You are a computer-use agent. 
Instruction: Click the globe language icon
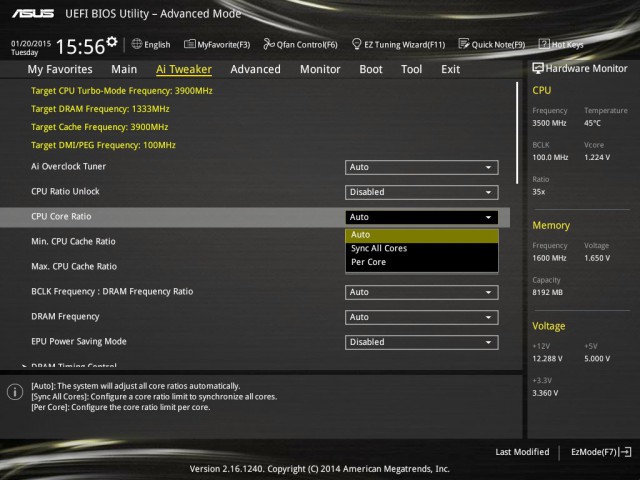point(137,44)
